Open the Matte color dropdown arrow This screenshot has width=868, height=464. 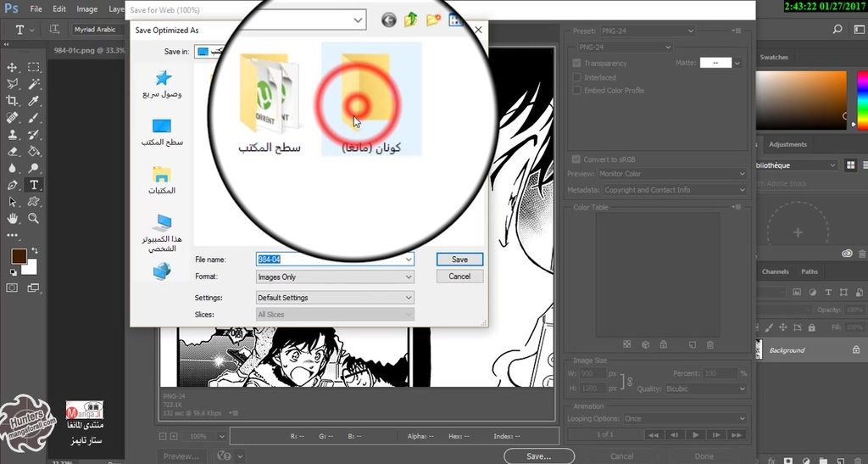(x=737, y=63)
